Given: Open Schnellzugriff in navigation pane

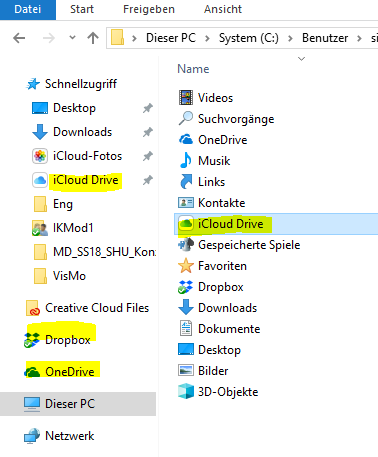Looking at the screenshot, I should click(x=81, y=84).
